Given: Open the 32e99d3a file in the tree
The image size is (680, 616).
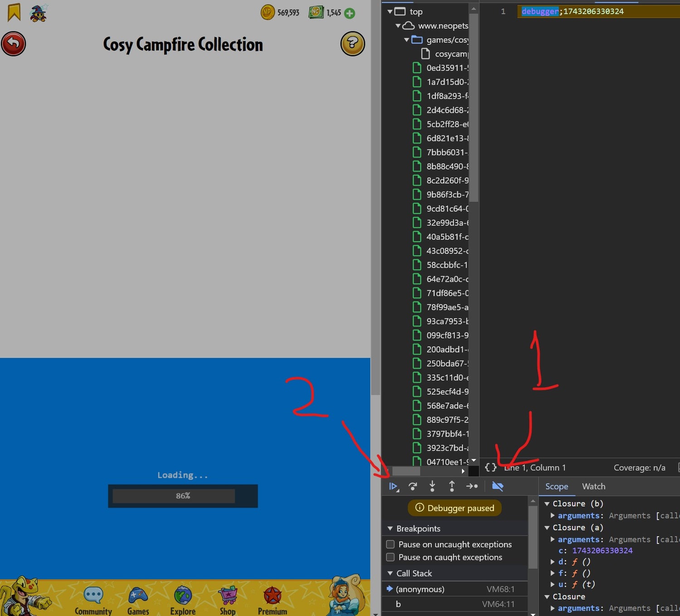Looking at the screenshot, I should pyautogui.click(x=441, y=223).
